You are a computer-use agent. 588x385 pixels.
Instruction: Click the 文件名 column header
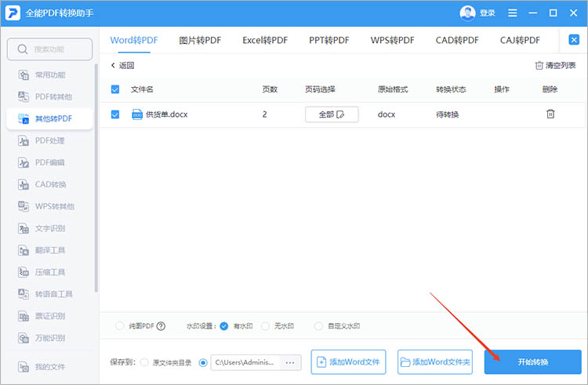(x=142, y=89)
